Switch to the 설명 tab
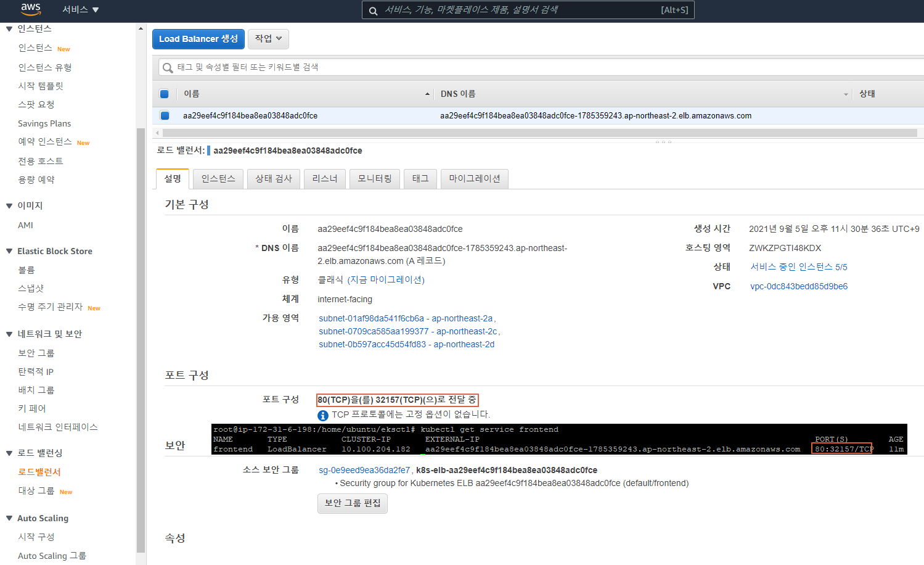This screenshot has height=565, width=924. click(173, 179)
